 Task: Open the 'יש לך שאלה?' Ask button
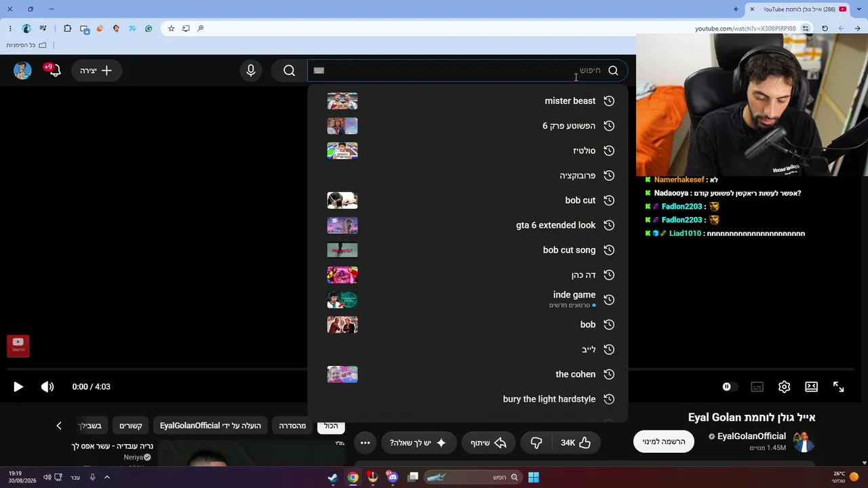click(418, 443)
